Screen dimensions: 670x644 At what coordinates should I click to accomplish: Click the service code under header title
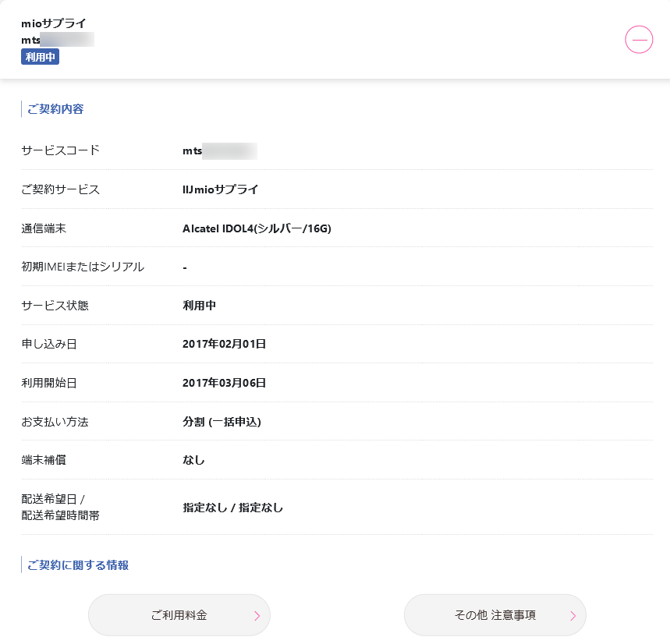[x=58, y=40]
